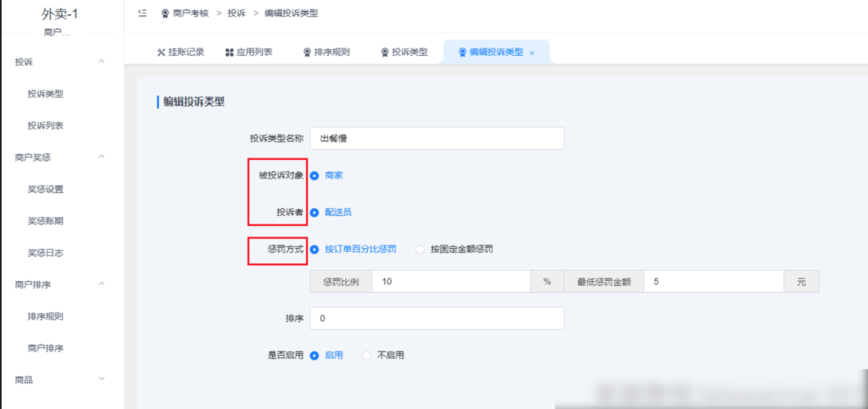868x409 pixels.
Task: Click the 商户考核 breadcrumb icon
Action: click(164, 14)
